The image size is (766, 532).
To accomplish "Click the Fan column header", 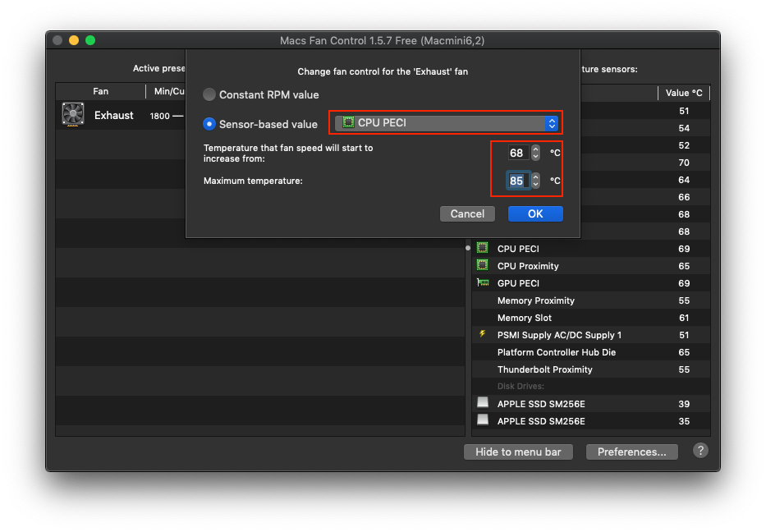I will 100,91.
